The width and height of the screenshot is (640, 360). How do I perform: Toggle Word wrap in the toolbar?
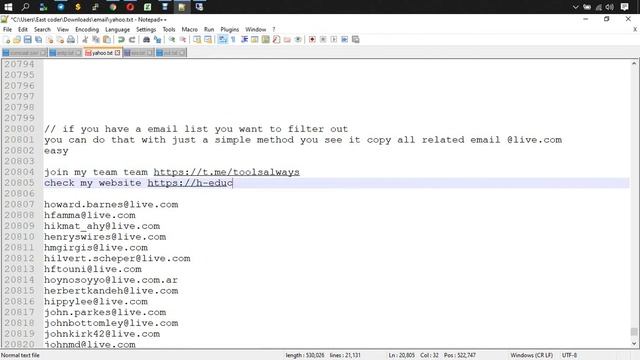(222, 40)
